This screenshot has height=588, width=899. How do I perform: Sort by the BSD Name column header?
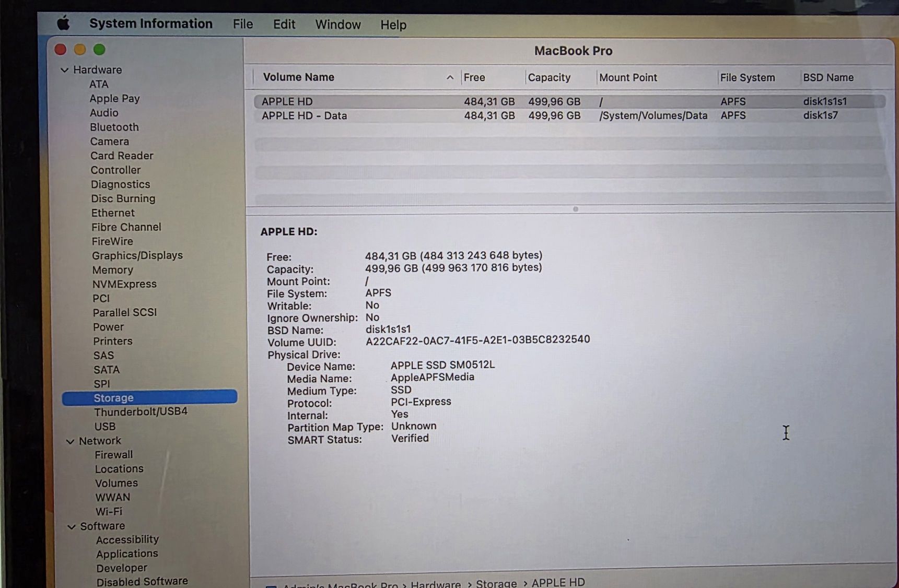844,77
